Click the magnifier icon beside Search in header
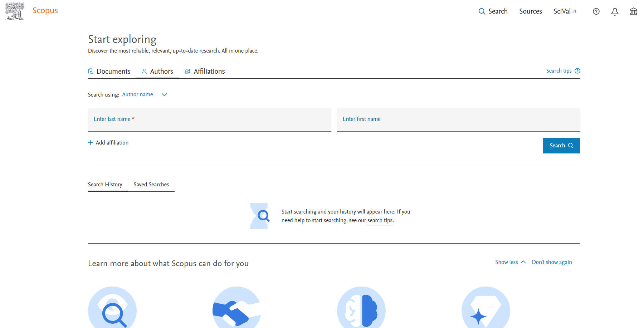The height and width of the screenshot is (328, 644). [x=482, y=11]
